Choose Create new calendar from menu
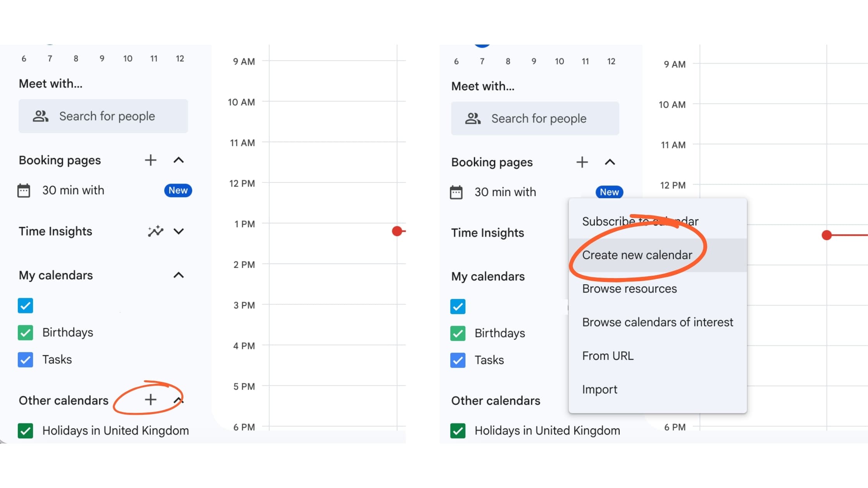The width and height of the screenshot is (868, 488). (x=658, y=255)
